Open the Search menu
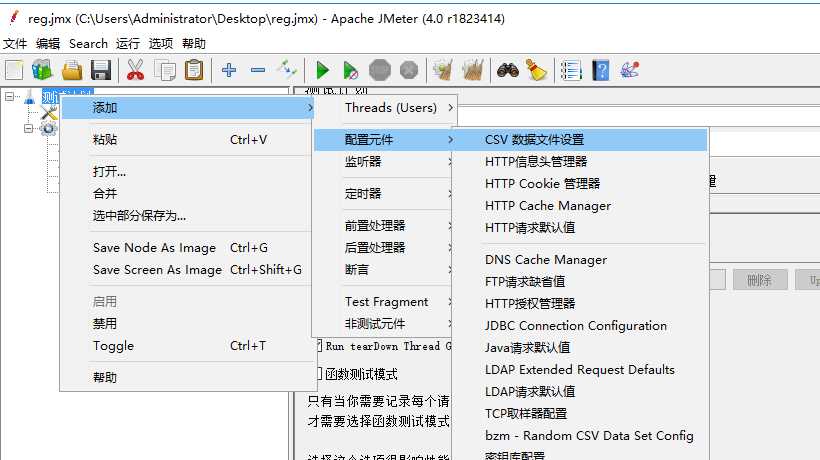Screen dimensions: 820x460 coord(88,43)
